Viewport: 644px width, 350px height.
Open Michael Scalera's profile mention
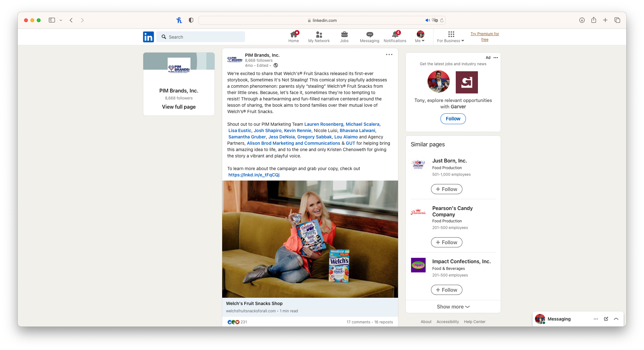coord(363,124)
